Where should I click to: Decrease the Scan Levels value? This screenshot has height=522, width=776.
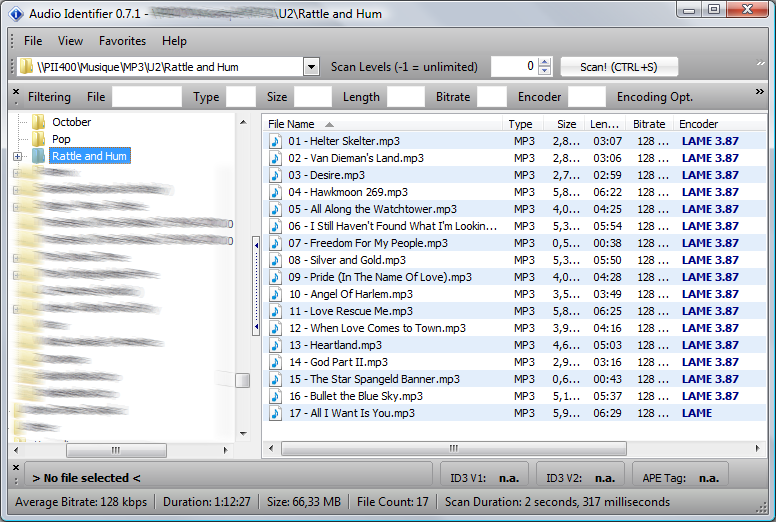point(544,71)
